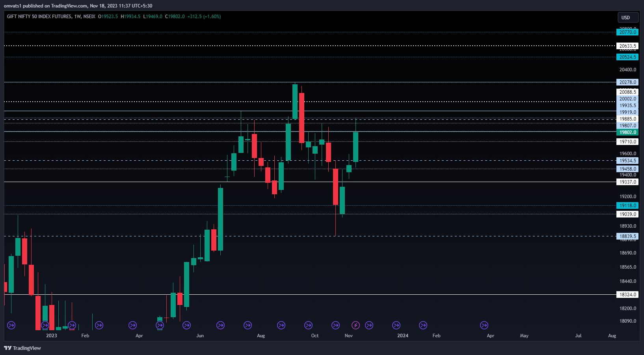Click the 20002.0 price label
This screenshot has height=355, width=644.
click(x=627, y=99)
